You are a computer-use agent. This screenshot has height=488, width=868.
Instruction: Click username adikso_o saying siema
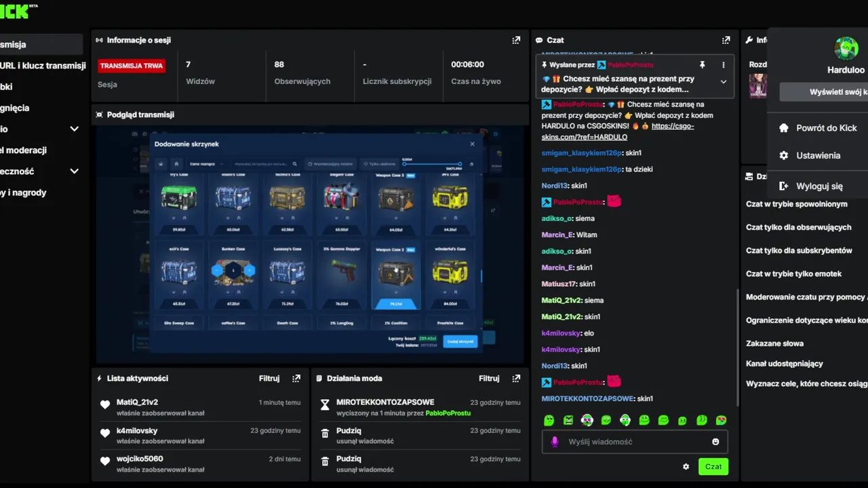557,218
